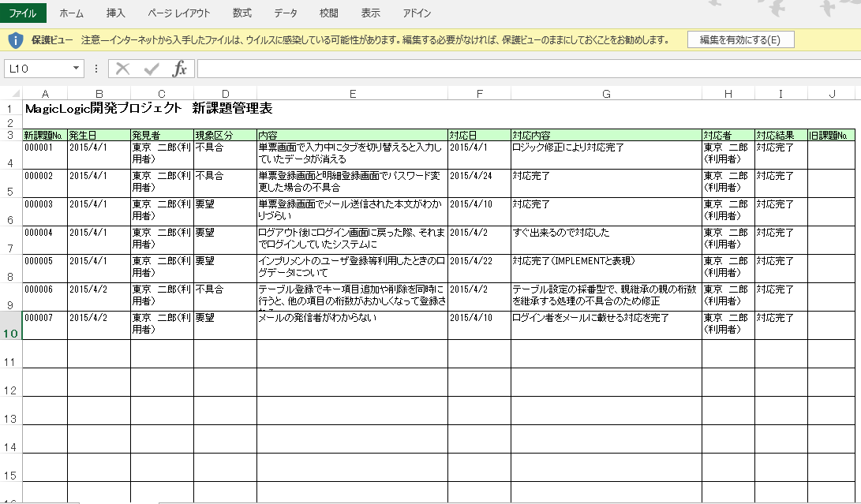This screenshot has height=504, width=861.
Task: Click the select-all corner of the grid
Action: pyautogui.click(x=11, y=94)
